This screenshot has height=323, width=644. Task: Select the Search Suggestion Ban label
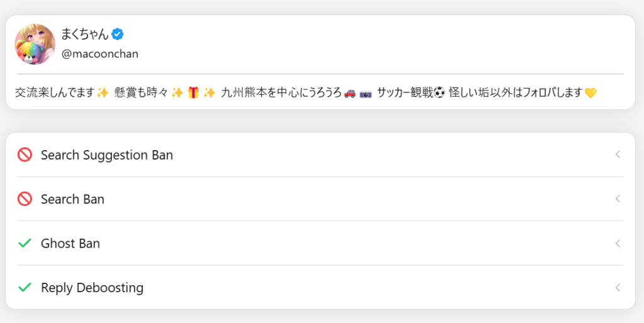click(x=107, y=155)
